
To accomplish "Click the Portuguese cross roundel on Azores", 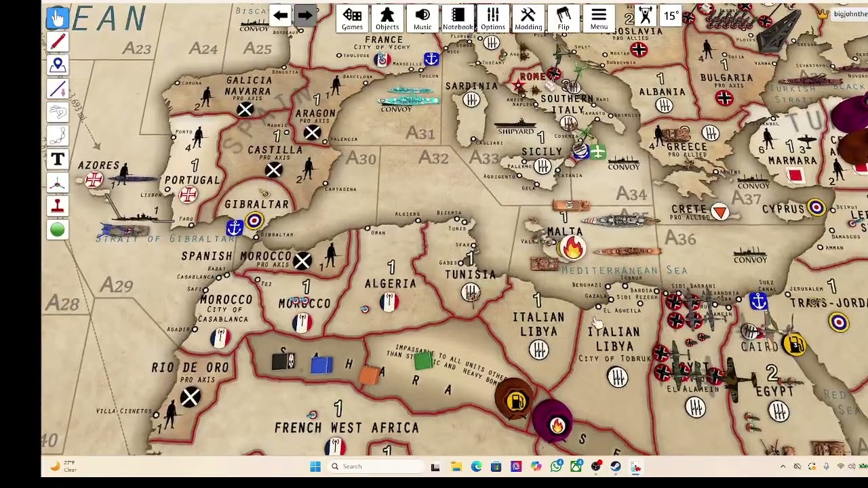I will pyautogui.click(x=95, y=180).
